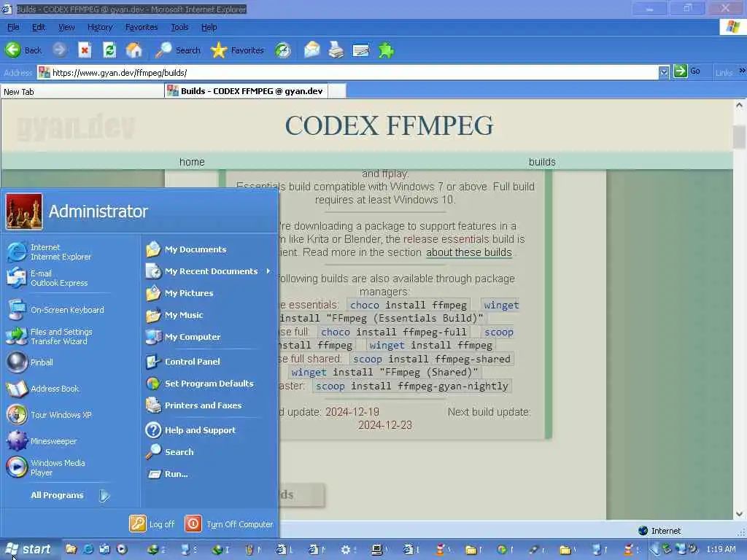Click the blank new tab button
This screenshot has width=747, height=560.
(337, 91)
